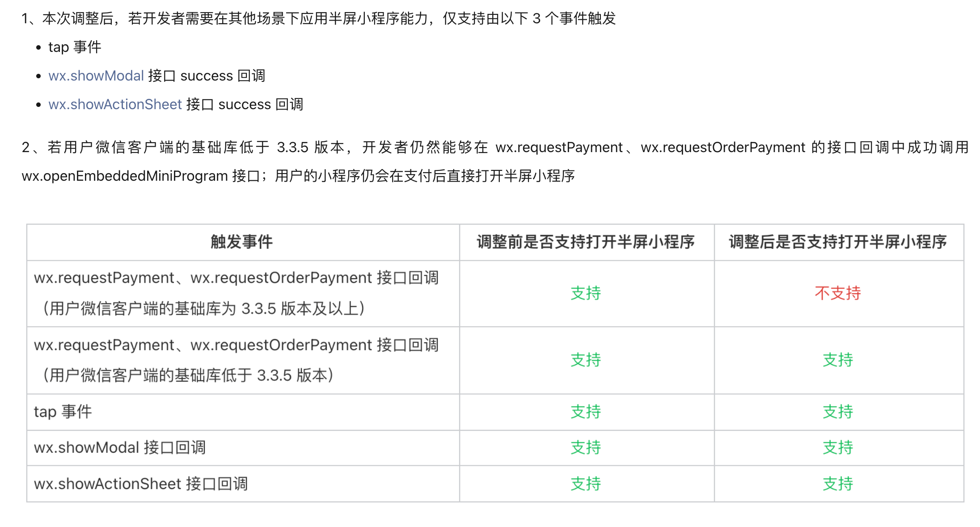
Task: Click wx.requestOrderPayment in paragraph two
Action: tap(722, 147)
